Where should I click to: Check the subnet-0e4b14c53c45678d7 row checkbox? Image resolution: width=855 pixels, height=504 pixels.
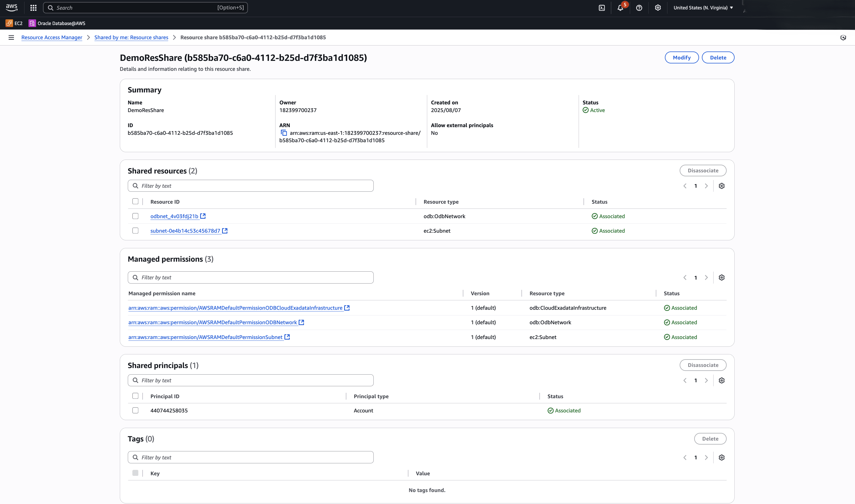click(135, 231)
